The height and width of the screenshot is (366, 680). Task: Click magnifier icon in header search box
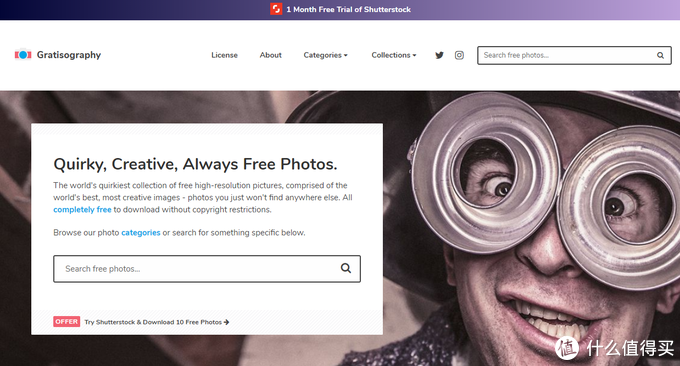click(660, 56)
